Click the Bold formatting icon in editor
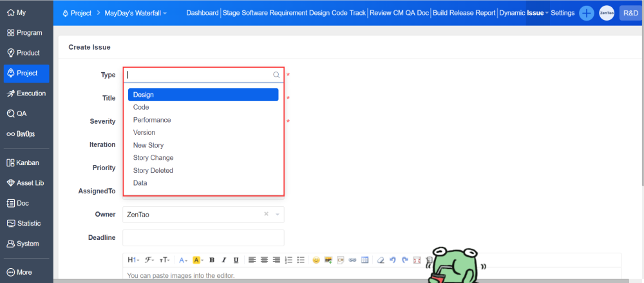This screenshot has height=283, width=644. (x=212, y=260)
